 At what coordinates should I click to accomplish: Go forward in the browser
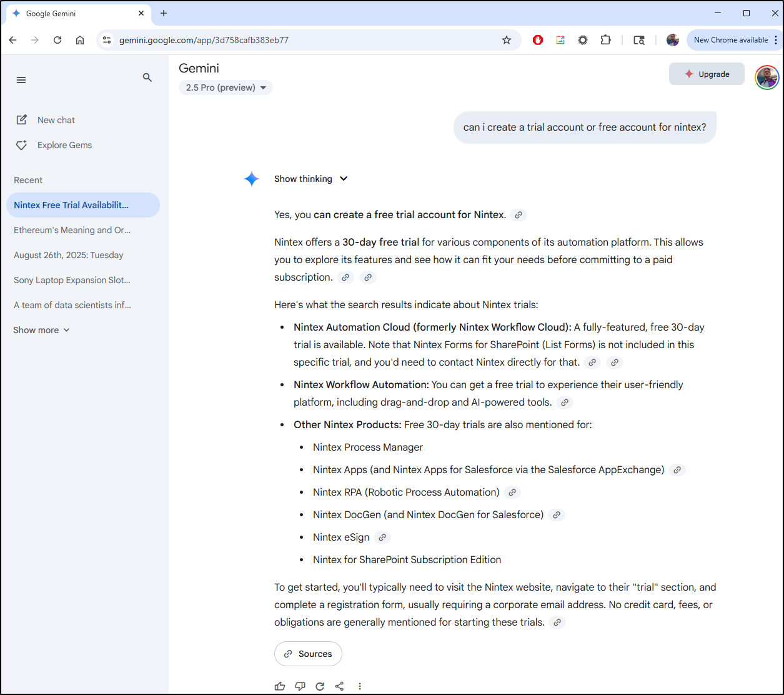point(35,40)
